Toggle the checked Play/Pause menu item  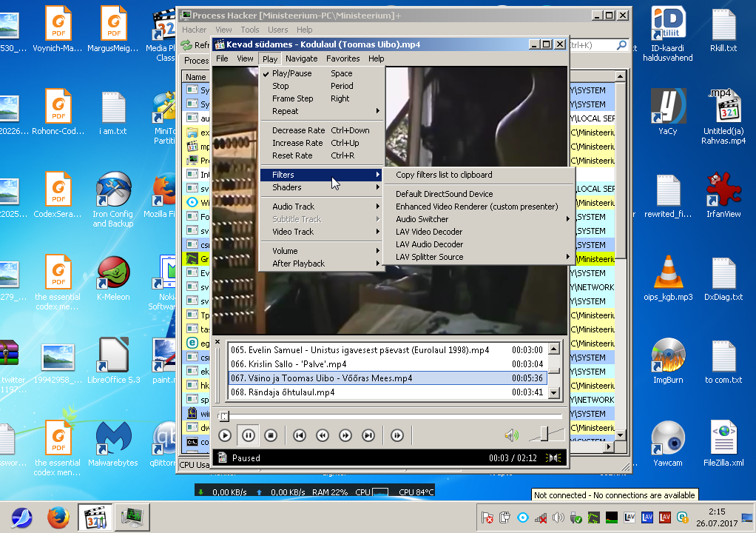pos(291,73)
